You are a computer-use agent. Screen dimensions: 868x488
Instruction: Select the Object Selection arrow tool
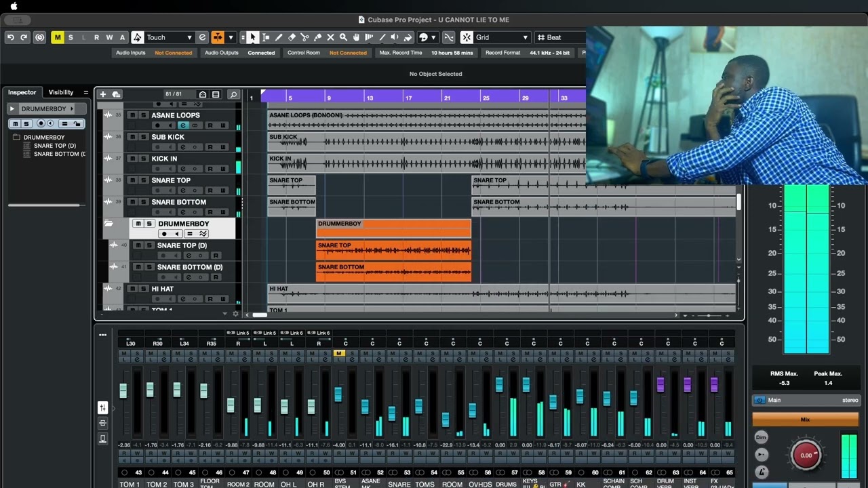253,37
